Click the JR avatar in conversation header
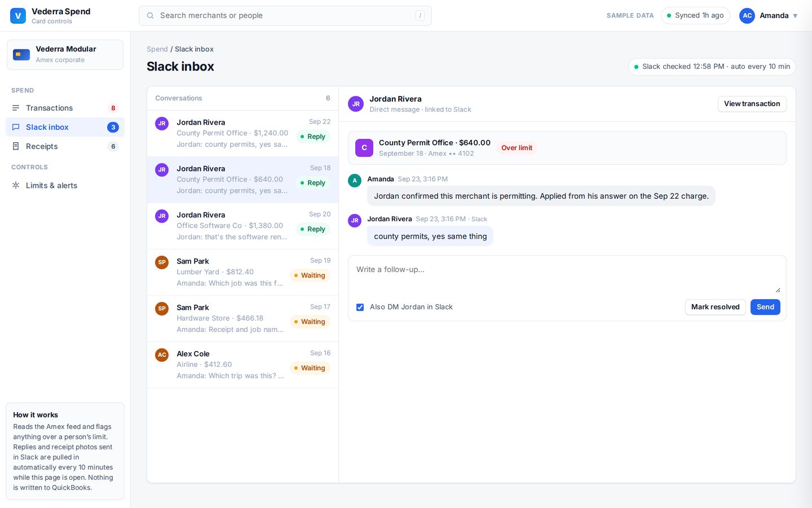This screenshot has height=508, width=812. tap(356, 104)
